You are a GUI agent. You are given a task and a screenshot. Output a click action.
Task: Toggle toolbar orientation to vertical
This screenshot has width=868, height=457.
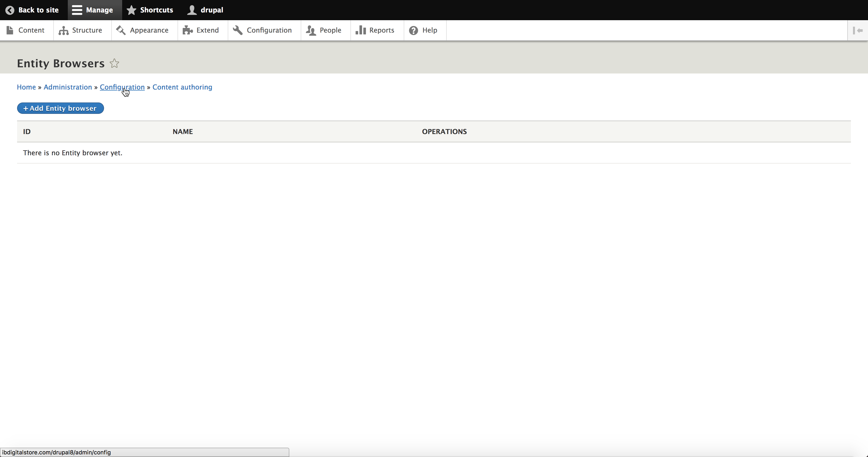click(x=857, y=30)
